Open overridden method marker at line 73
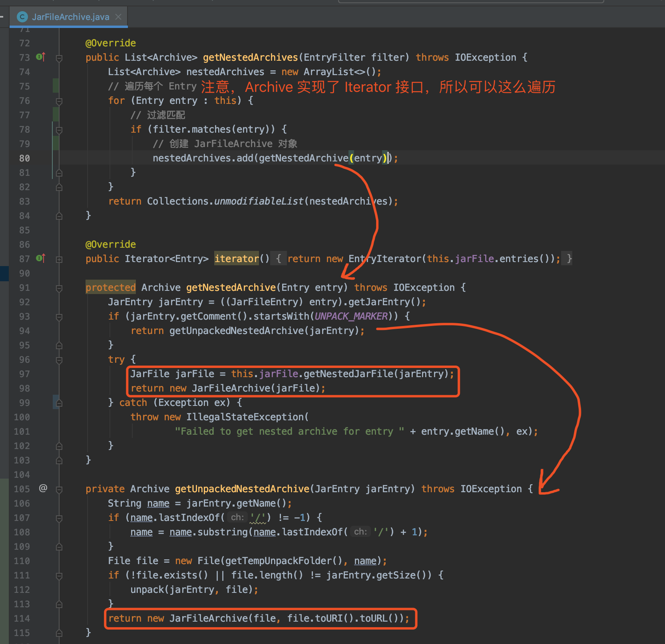665x644 pixels. tap(40, 57)
